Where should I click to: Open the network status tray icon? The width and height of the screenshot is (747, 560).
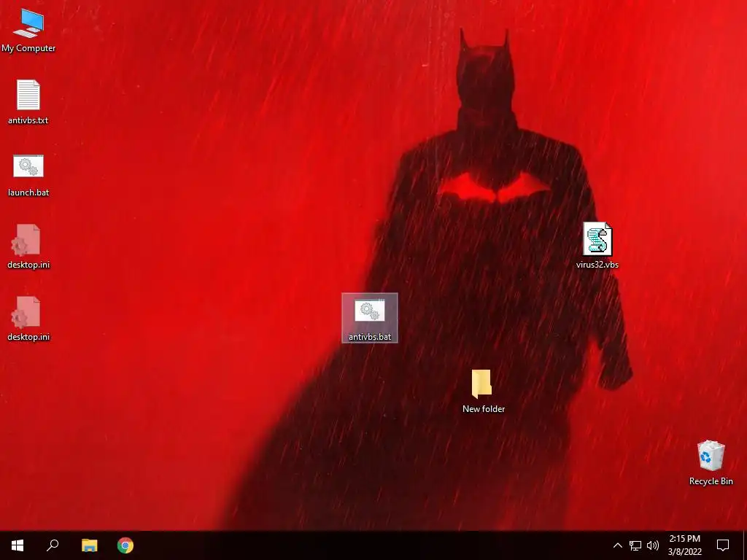tap(635, 545)
